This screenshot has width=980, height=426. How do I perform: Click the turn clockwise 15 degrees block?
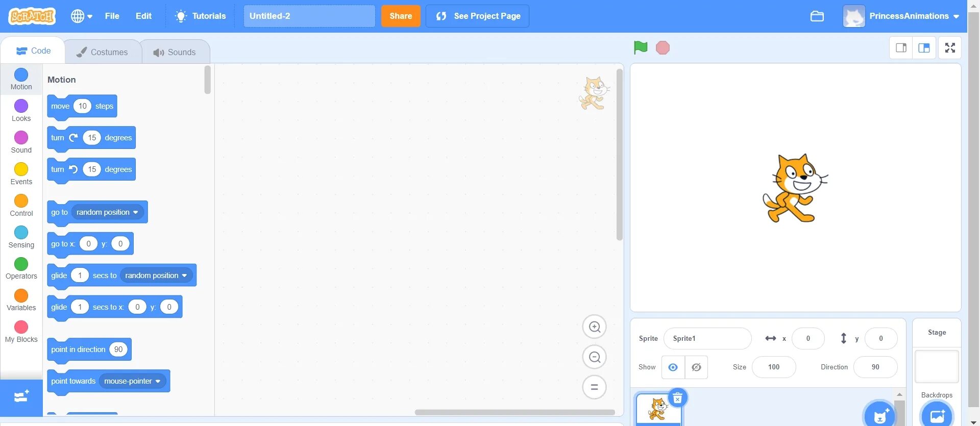[91, 138]
